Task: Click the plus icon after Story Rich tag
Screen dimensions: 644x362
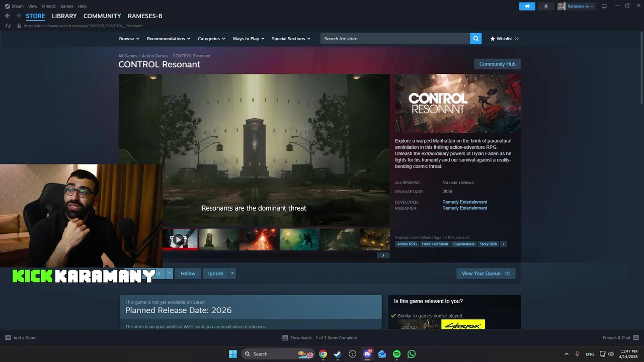Action: point(503,244)
